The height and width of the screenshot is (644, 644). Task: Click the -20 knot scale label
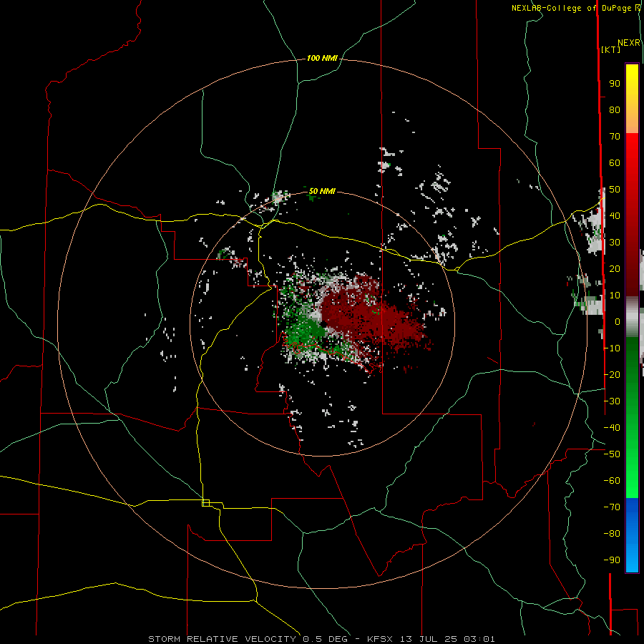tap(612, 375)
